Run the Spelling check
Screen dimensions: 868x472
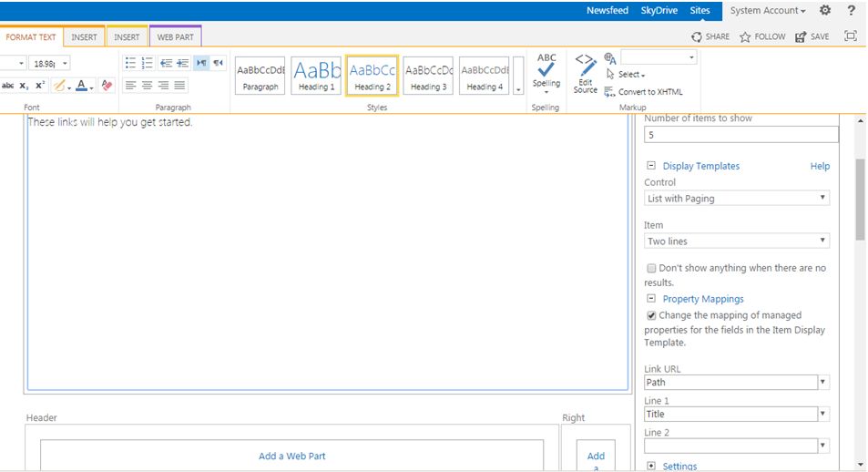coord(546,74)
